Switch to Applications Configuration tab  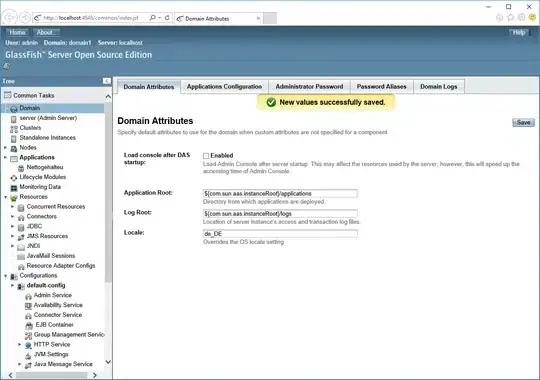[x=224, y=86]
